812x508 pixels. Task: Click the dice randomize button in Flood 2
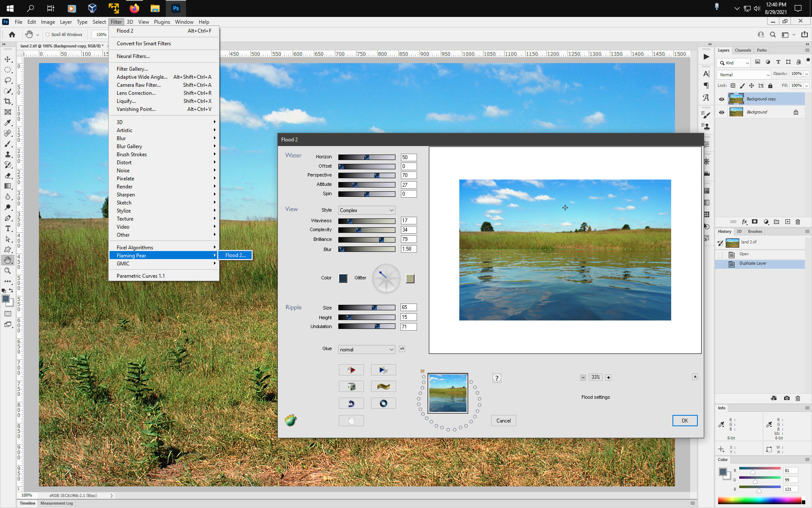click(351, 386)
